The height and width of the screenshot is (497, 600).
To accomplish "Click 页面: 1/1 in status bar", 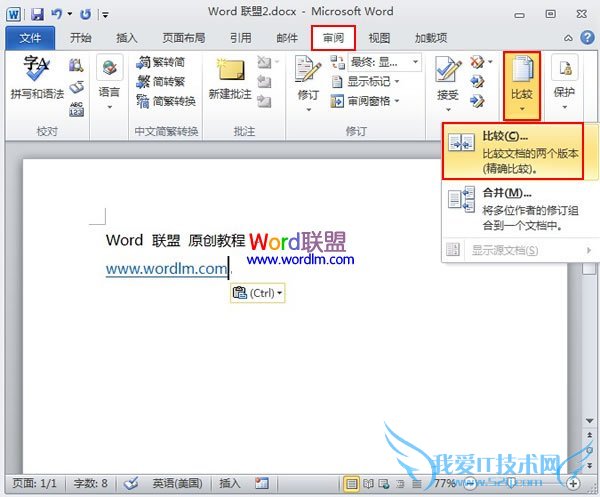I will click(x=34, y=484).
